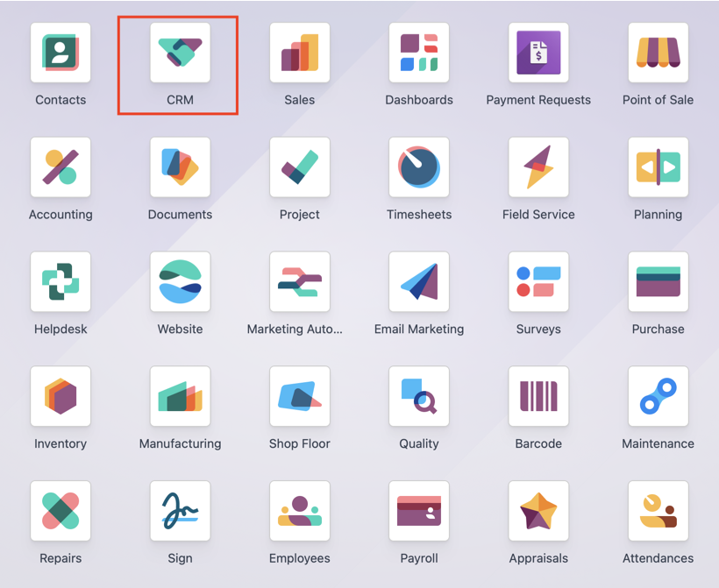
Task: Open the Field Service lightning icon
Action: coord(538,167)
